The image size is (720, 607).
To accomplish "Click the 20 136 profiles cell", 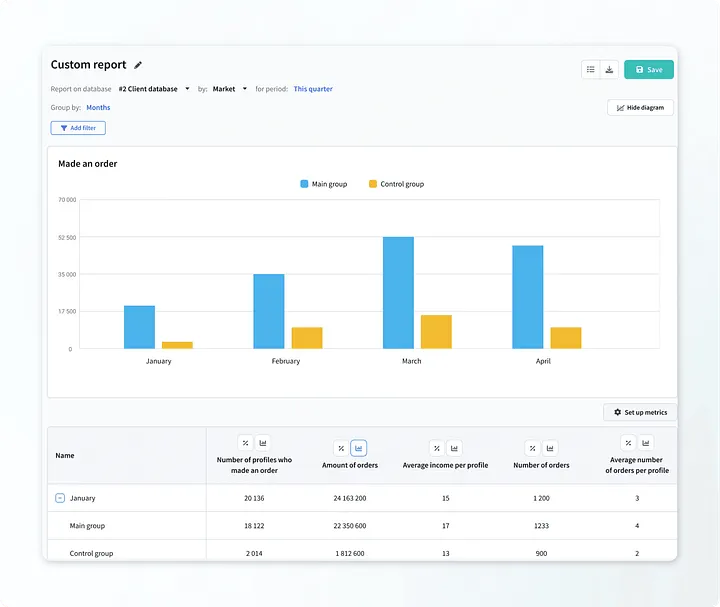I will (x=254, y=498).
